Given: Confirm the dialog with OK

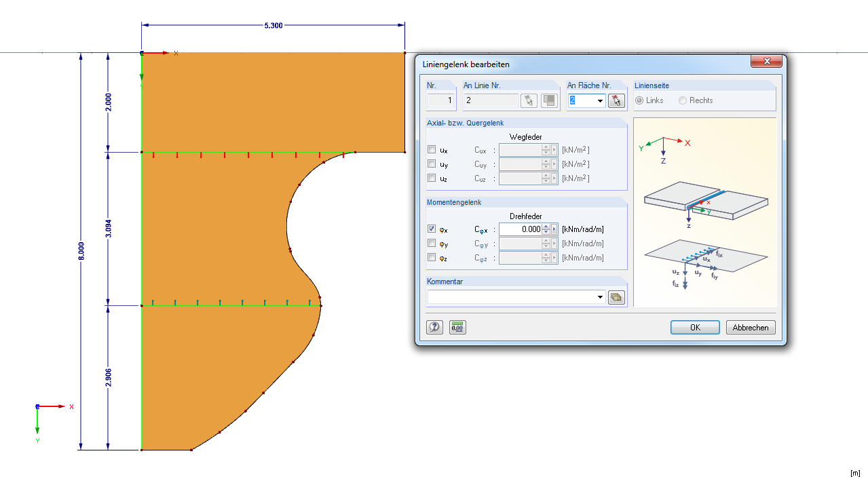Looking at the screenshot, I should coord(694,327).
